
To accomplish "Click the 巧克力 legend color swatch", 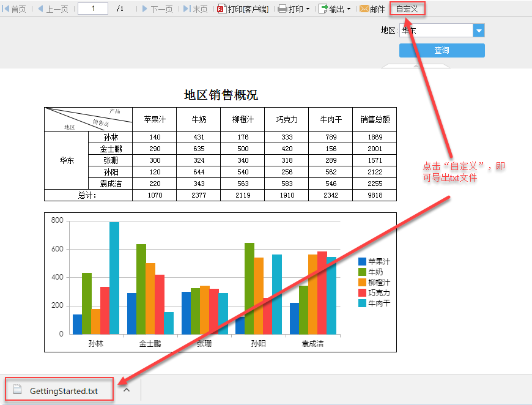I will (x=362, y=292).
